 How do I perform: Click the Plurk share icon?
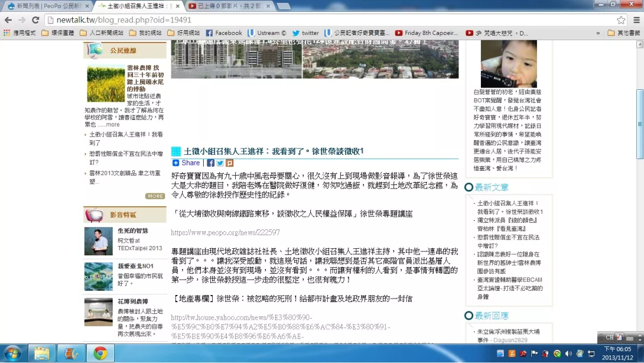tap(229, 163)
